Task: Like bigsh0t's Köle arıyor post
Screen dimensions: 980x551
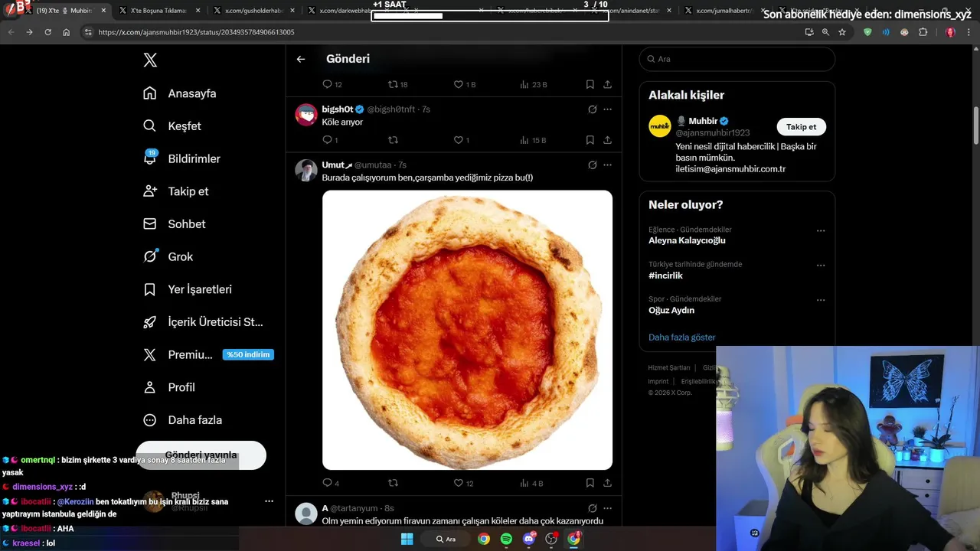Action: (459, 140)
